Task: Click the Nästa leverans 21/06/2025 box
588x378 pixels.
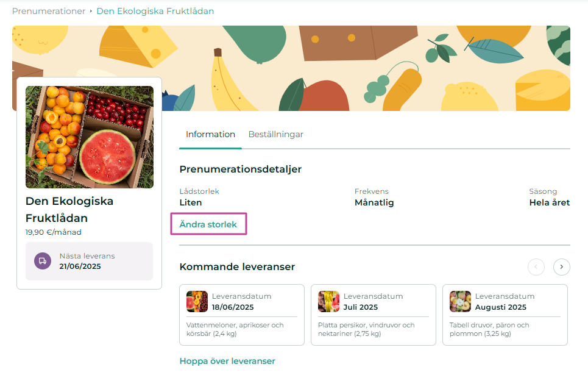Action: [89, 261]
